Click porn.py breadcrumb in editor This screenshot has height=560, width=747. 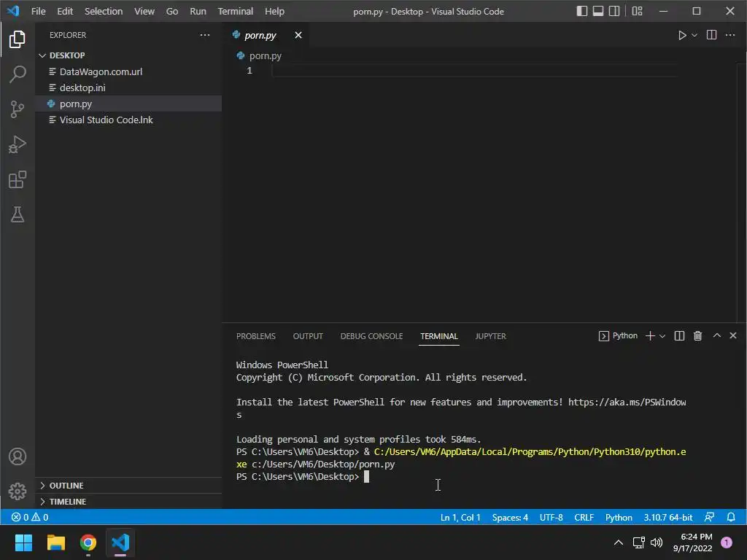[x=260, y=55]
